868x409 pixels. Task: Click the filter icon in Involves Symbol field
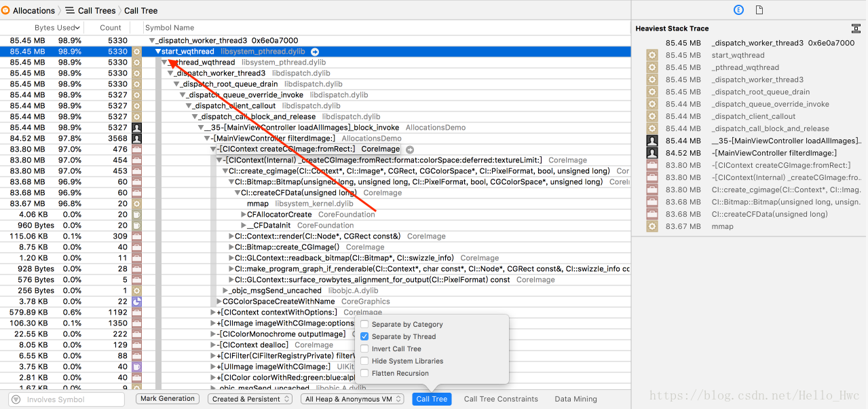(x=16, y=399)
